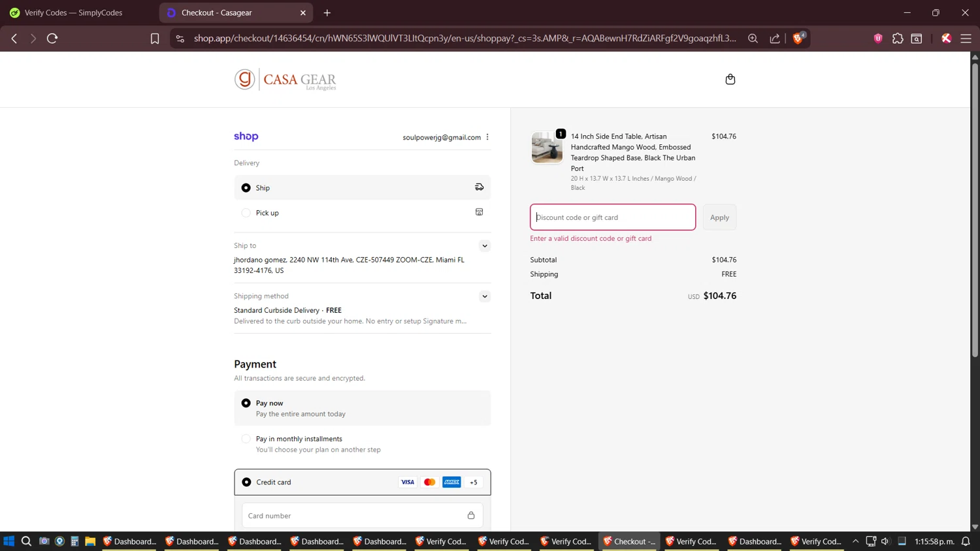Open site settings icon in address bar
Viewport: 980px width, 551px height.
[x=180, y=39]
